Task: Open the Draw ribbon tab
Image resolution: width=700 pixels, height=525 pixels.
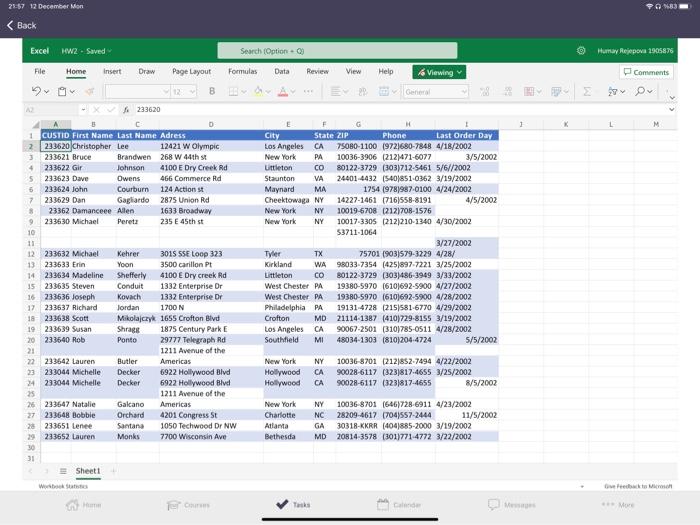Action: point(146,71)
